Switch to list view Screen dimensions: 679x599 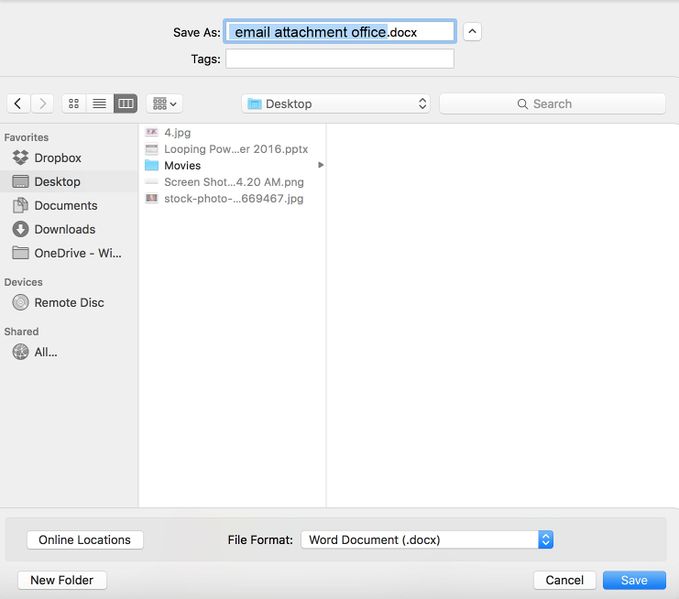99,104
